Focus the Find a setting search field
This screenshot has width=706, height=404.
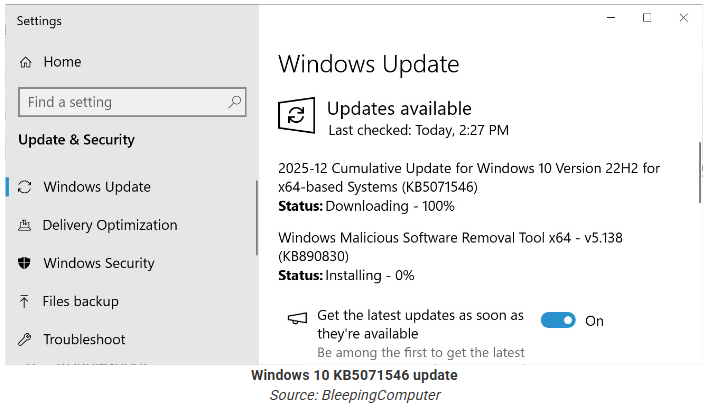(120, 102)
